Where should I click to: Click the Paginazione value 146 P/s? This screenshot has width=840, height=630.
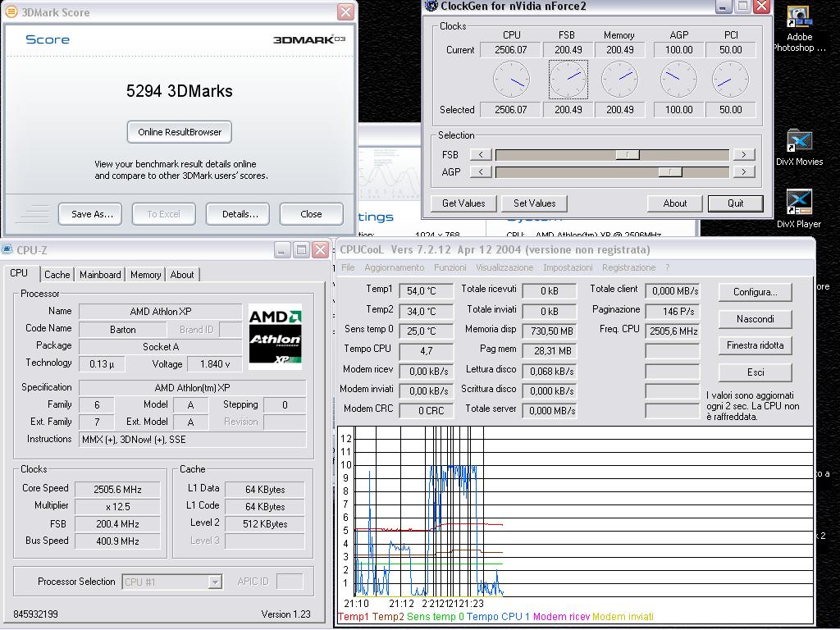(x=673, y=311)
